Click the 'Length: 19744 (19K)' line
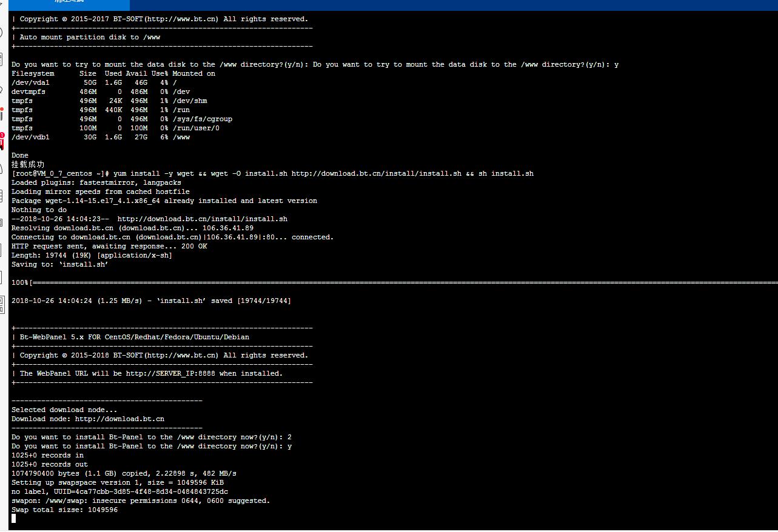Image resolution: width=778 pixels, height=532 pixels. click(x=92, y=255)
